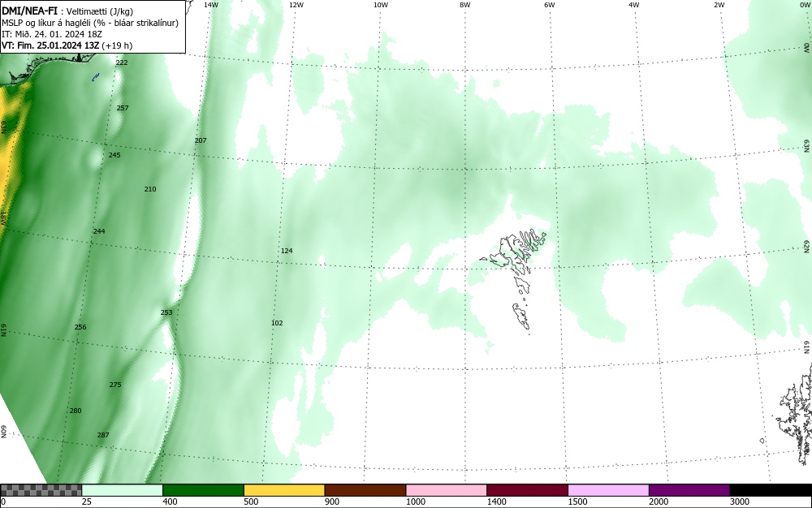
Task: Click the IT initial time line
Action: tap(52, 34)
